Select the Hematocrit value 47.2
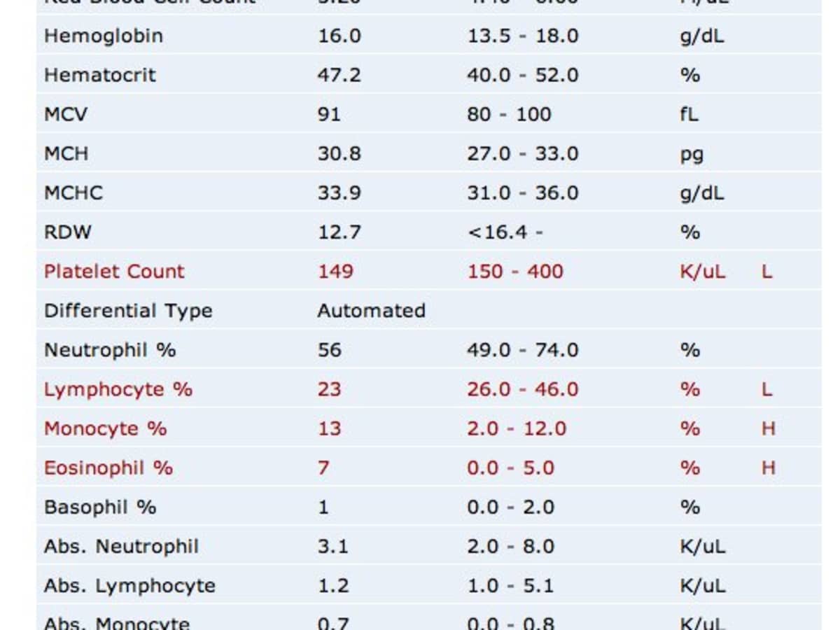The height and width of the screenshot is (630, 840). tap(339, 75)
